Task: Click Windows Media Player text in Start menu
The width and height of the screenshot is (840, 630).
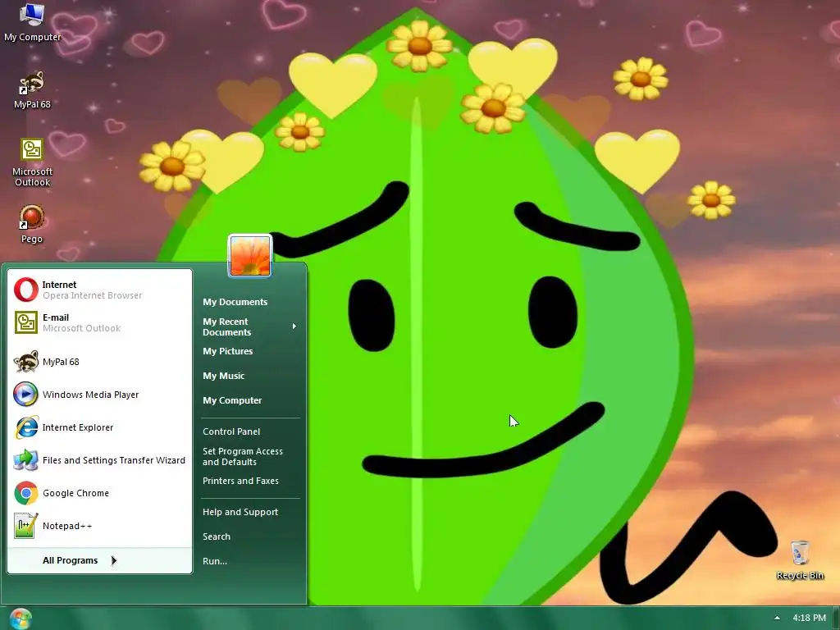Action: 90,395
